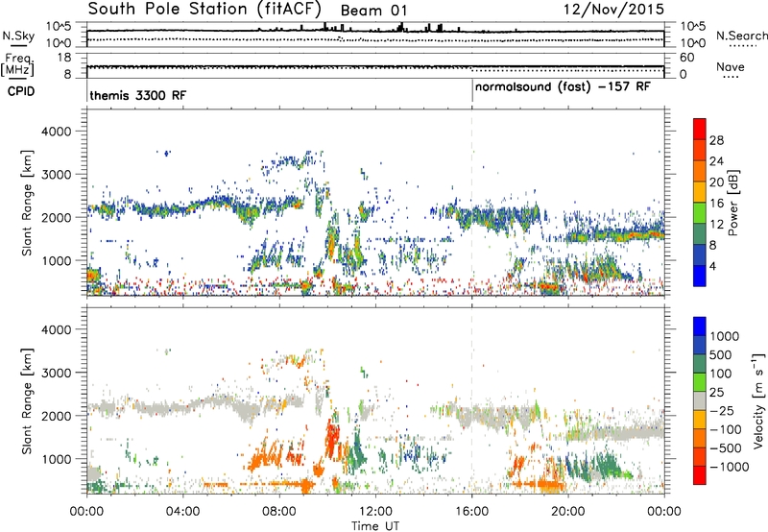Viewport: 768px width, 532px height.
Task: Click the '18' frequency tick label
Action: (x=64, y=58)
